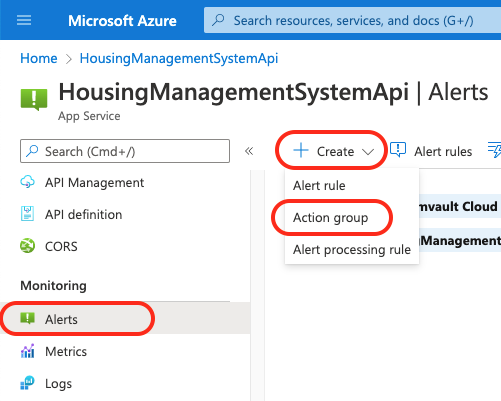Select Action group from Create menu
This screenshot has width=501, height=401.
pyautogui.click(x=352, y=217)
